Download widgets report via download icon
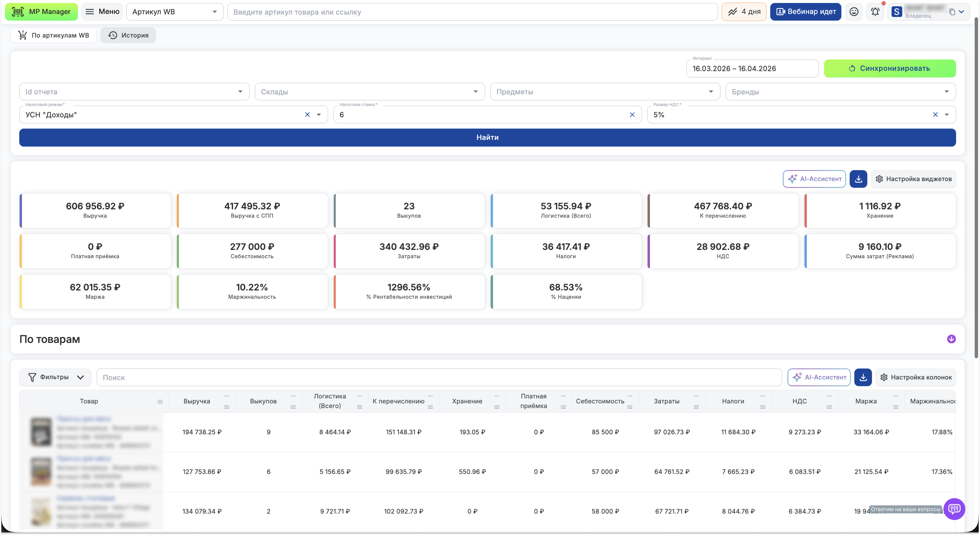This screenshot has width=980, height=535. click(858, 179)
